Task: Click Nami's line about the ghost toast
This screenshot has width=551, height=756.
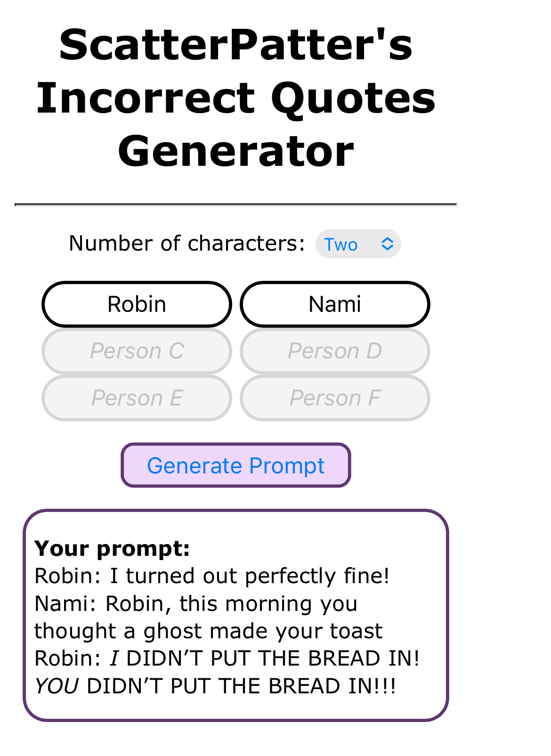Action: [x=208, y=617]
